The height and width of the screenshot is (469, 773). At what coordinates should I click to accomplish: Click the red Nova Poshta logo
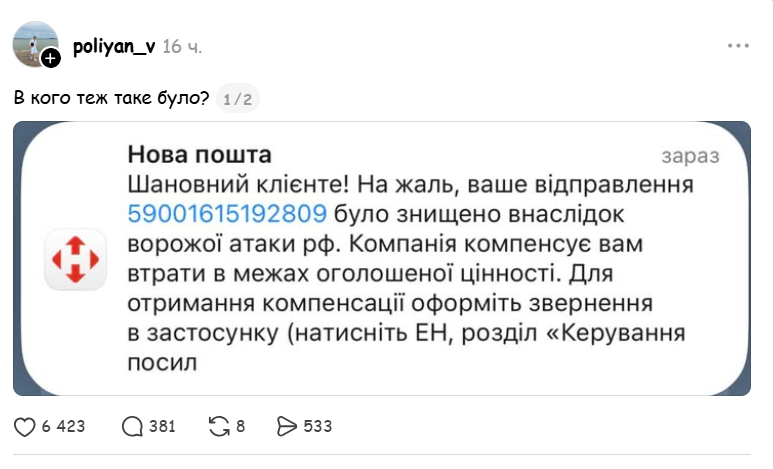(x=74, y=259)
